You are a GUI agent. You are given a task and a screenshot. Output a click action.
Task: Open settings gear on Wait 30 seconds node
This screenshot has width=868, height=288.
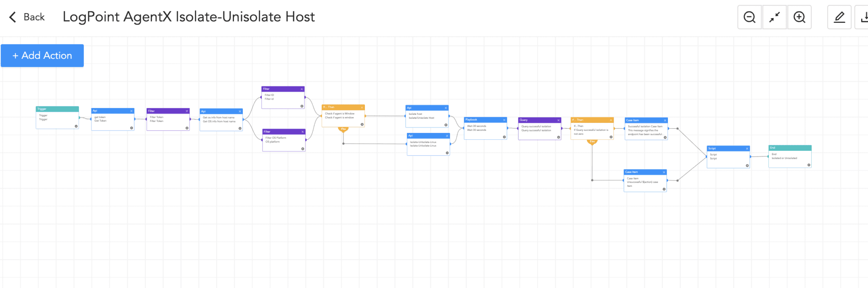(504, 137)
